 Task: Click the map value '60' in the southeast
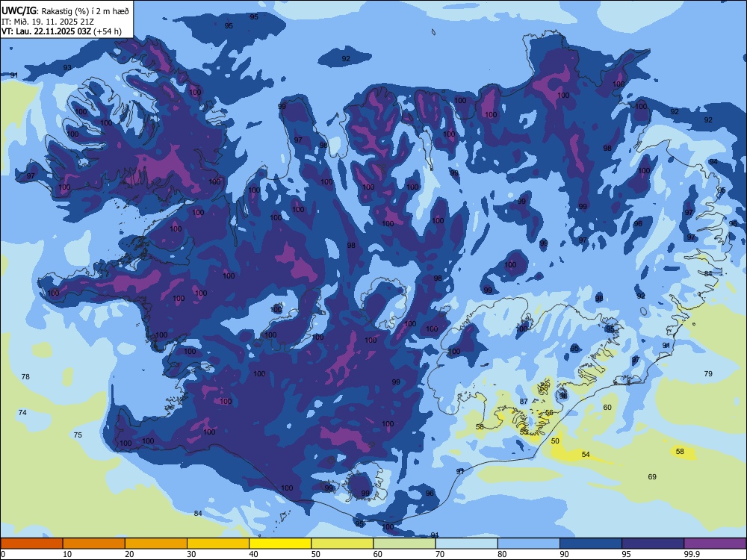click(x=607, y=407)
